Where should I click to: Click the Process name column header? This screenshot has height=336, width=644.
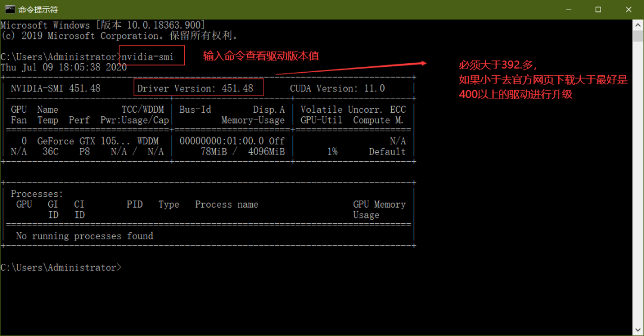click(x=227, y=204)
